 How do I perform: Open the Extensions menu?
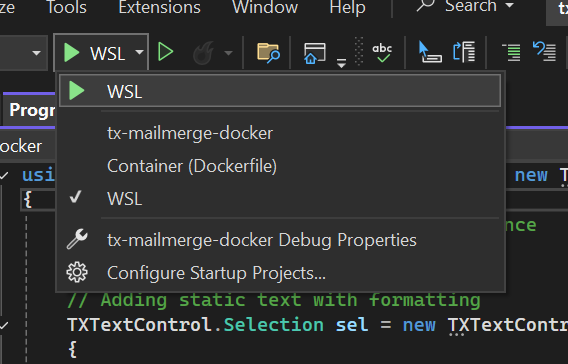coord(159,7)
